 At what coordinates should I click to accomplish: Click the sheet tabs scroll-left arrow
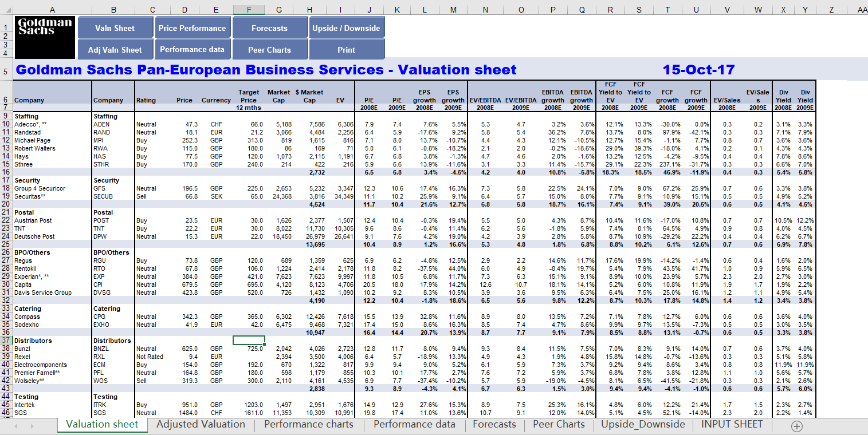click(x=15, y=426)
